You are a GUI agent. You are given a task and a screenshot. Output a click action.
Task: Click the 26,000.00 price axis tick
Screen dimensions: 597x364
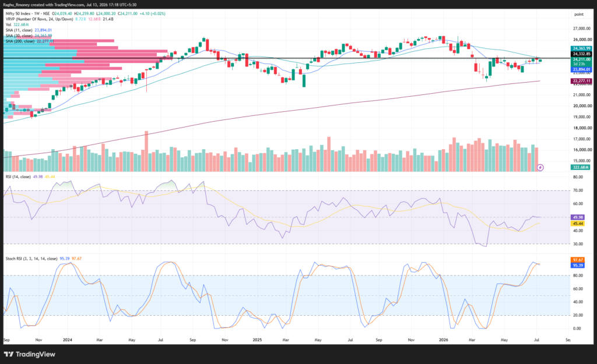pyautogui.click(x=582, y=40)
